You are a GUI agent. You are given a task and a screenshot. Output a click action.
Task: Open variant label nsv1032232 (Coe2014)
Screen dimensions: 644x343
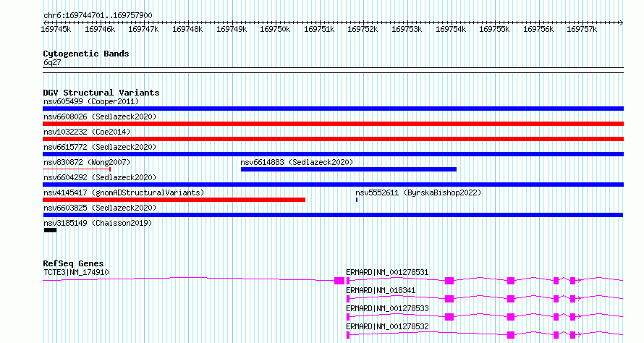click(87, 132)
